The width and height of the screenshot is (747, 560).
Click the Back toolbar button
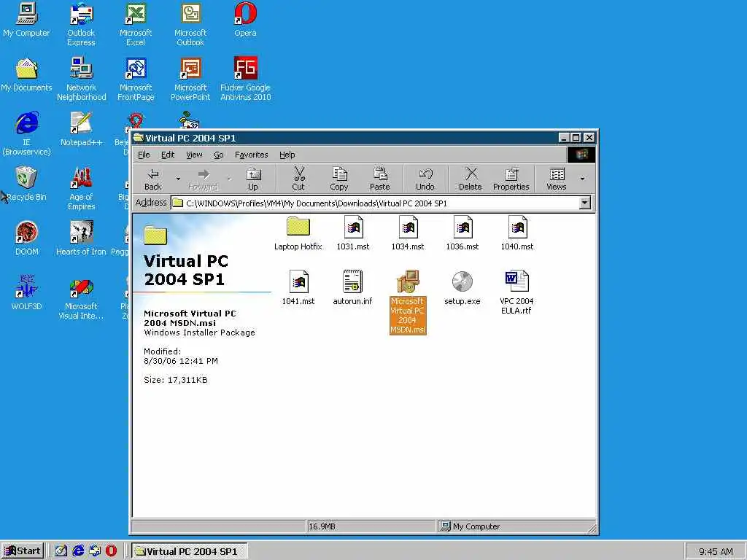tap(153, 179)
